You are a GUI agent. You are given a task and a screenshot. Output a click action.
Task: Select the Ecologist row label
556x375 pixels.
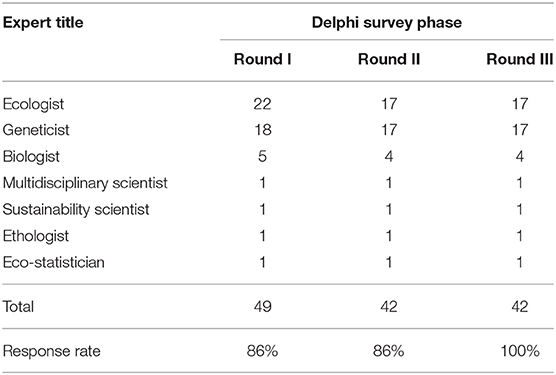pos(33,105)
